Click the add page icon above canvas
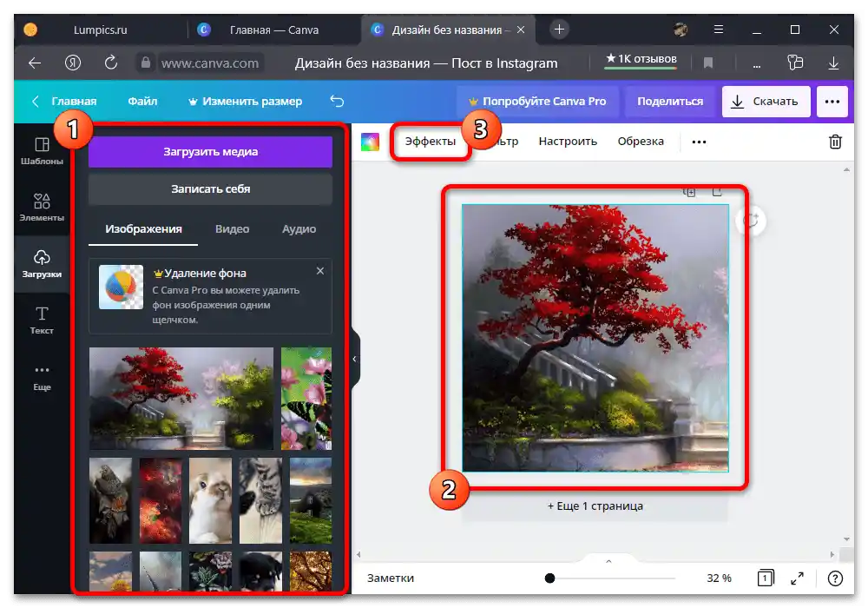 point(717,192)
